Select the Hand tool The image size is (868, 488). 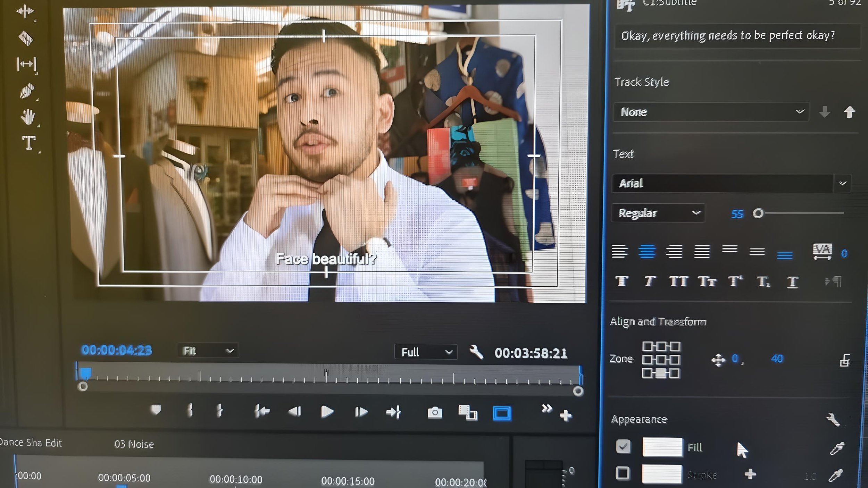[x=27, y=117]
